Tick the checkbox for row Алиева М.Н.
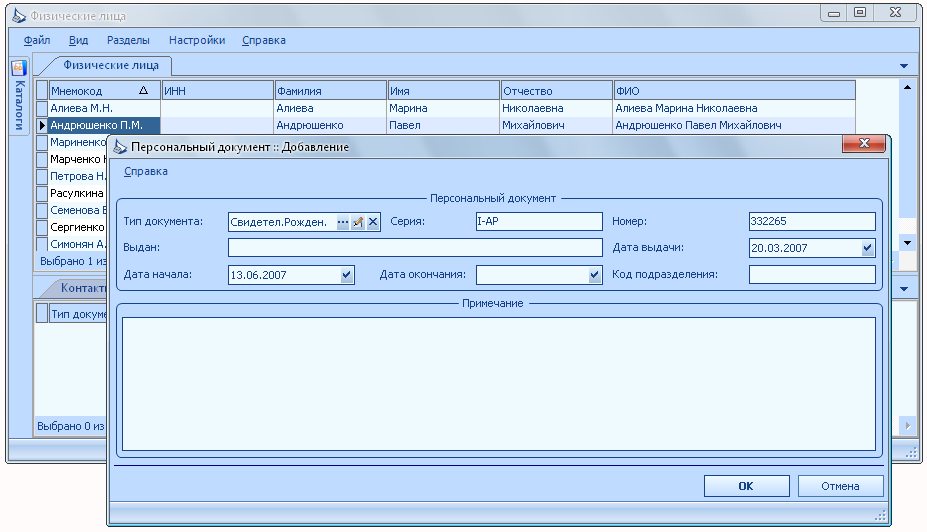927x532 pixels. click(x=42, y=108)
